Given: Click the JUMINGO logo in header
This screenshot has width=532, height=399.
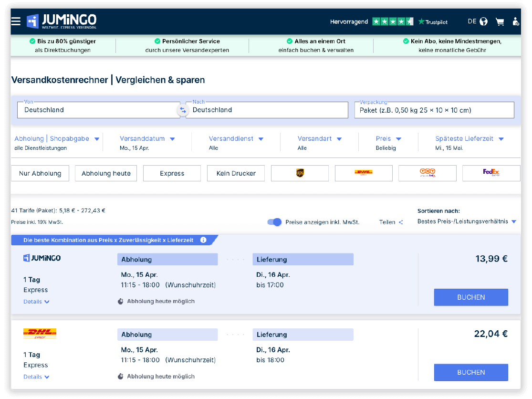Looking at the screenshot, I should point(62,21).
